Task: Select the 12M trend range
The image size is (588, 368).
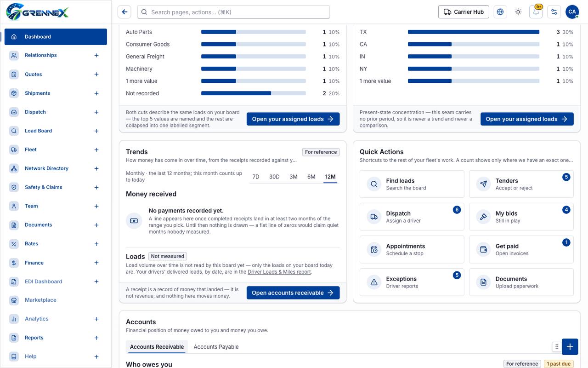Action: [x=330, y=177]
